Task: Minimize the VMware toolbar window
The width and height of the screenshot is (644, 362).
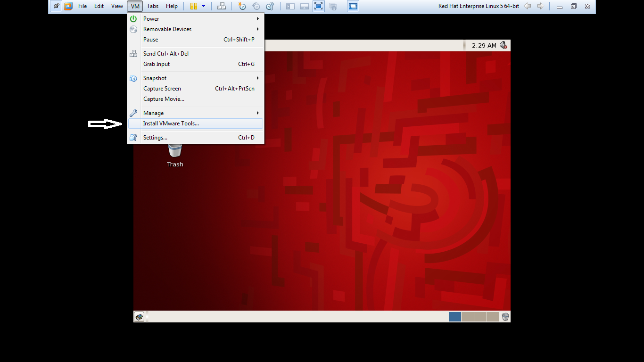Action: (x=560, y=7)
